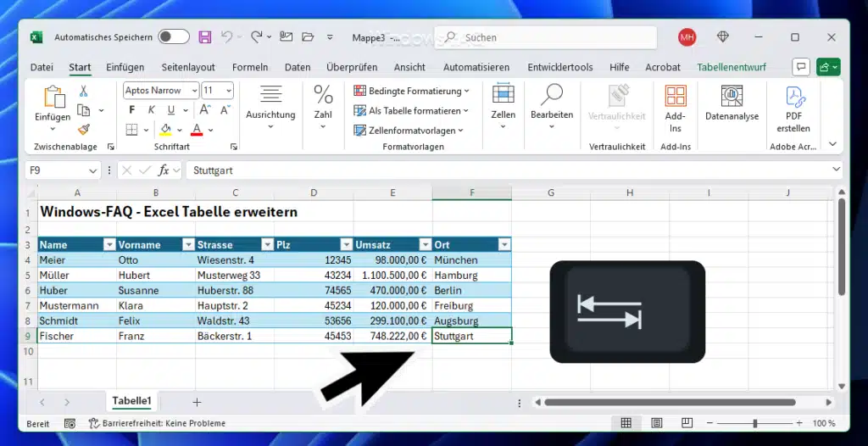Click the Undo arrow
Viewport: 868px width, 446px height.
[226, 37]
